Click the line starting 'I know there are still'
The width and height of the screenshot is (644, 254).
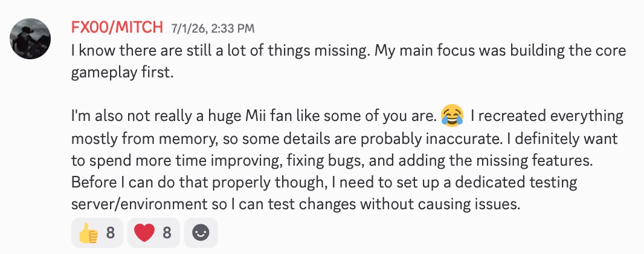click(349, 51)
